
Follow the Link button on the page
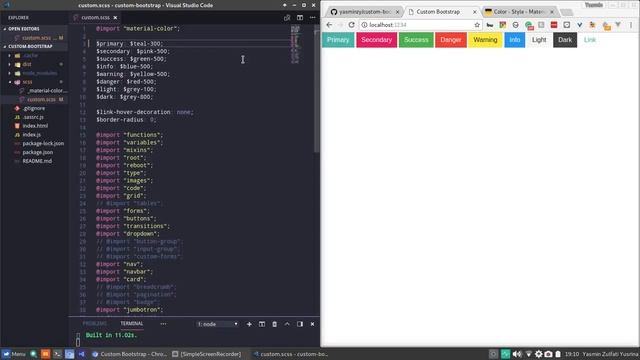coord(589,40)
